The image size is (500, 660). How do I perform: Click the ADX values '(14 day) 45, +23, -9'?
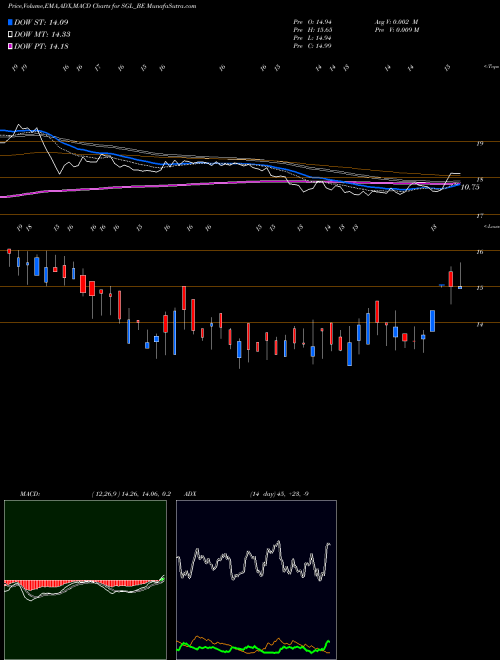click(x=279, y=494)
